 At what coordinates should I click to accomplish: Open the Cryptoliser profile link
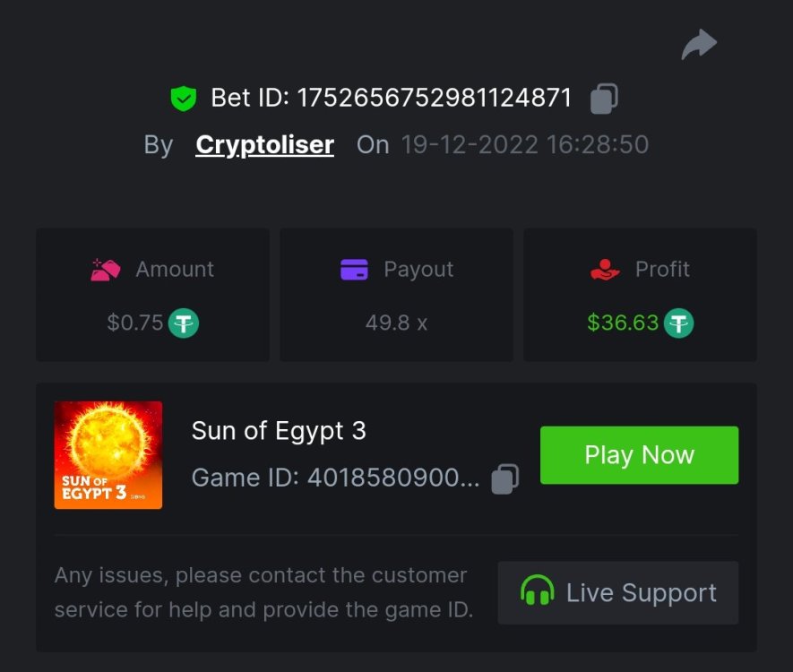tap(263, 144)
